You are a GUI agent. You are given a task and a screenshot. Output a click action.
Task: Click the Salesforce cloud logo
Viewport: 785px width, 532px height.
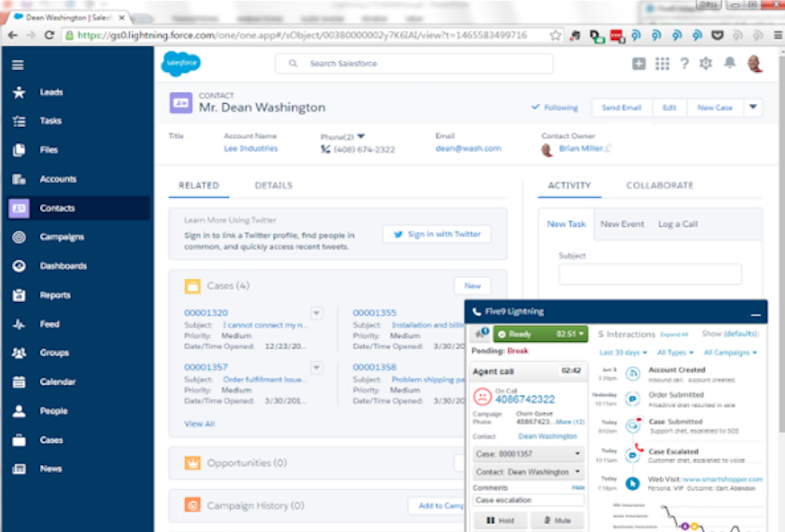180,64
